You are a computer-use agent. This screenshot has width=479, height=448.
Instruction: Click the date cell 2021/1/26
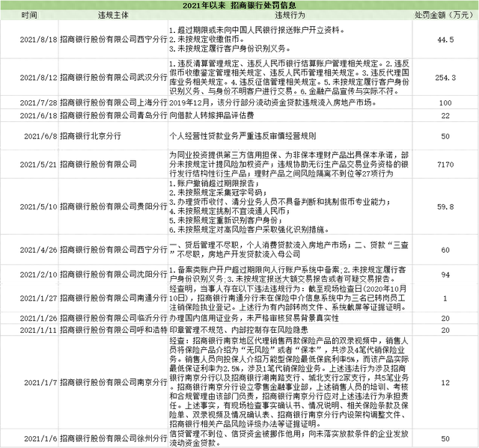pos(38,319)
